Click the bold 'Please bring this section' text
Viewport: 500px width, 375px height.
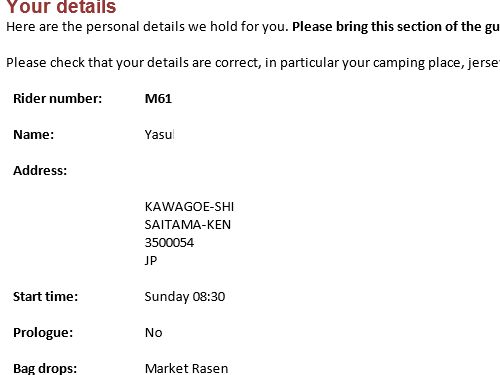[396, 27]
